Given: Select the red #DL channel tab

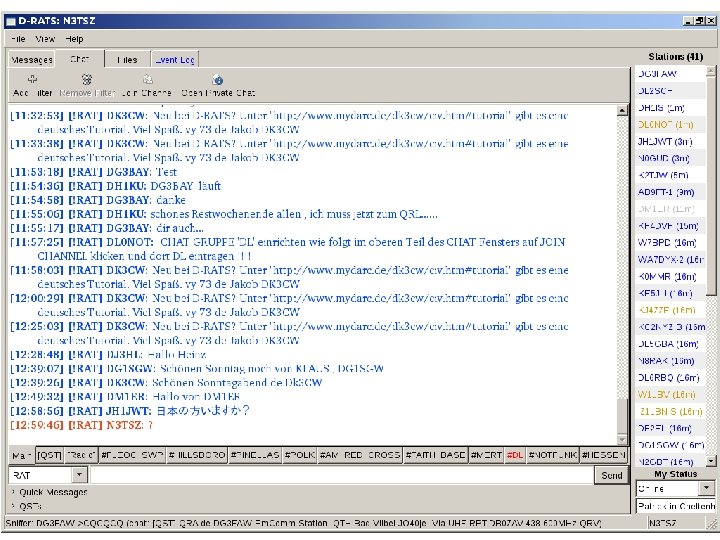Looking at the screenshot, I should (515, 456).
